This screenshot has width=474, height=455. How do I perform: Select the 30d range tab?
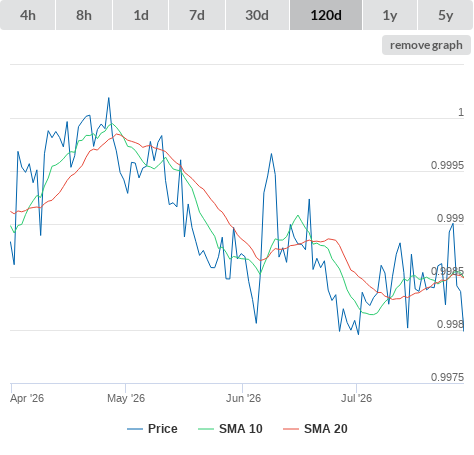coord(257,15)
